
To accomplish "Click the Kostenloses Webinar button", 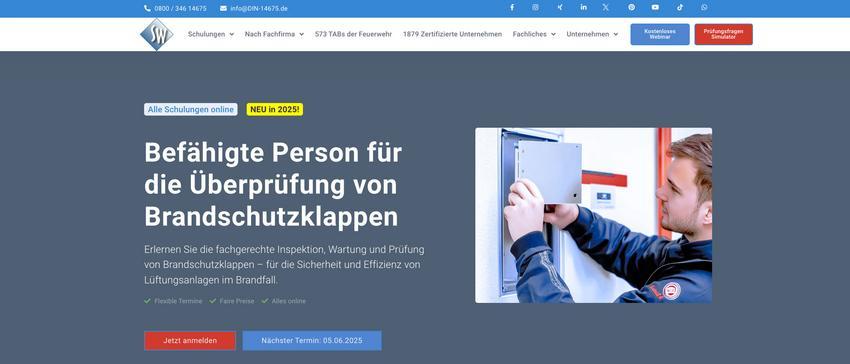I will click(x=660, y=34).
